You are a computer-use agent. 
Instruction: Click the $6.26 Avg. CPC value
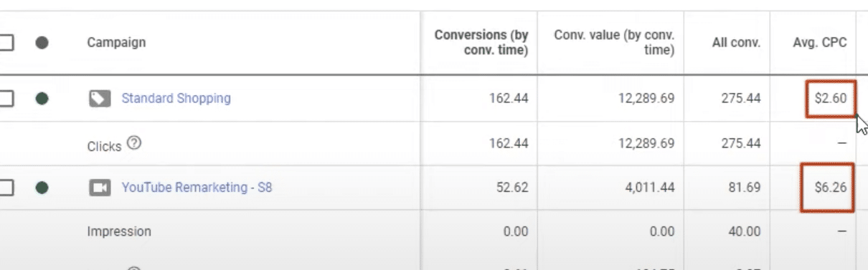click(x=831, y=188)
